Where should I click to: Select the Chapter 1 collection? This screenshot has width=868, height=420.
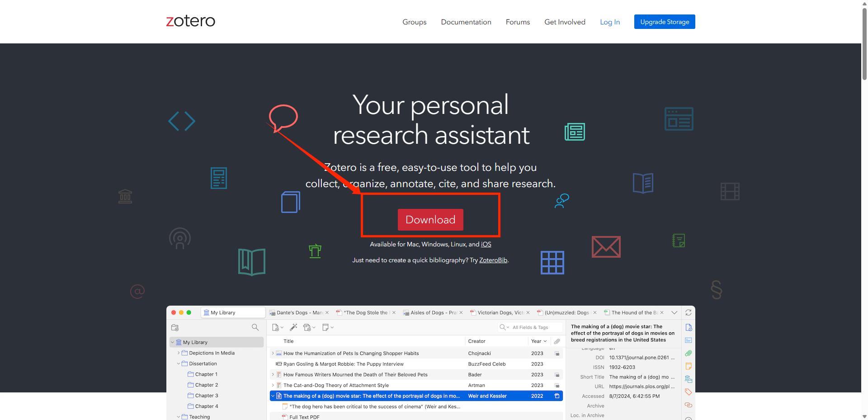(x=206, y=374)
